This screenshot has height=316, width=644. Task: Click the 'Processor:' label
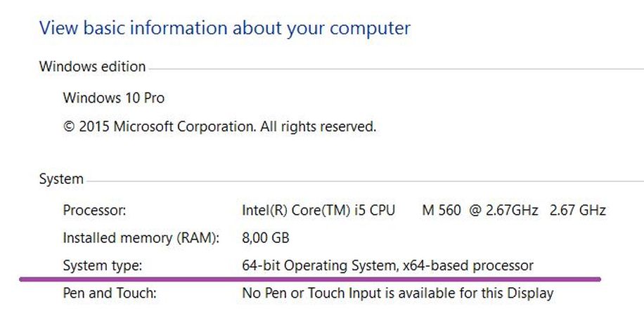tap(95, 210)
